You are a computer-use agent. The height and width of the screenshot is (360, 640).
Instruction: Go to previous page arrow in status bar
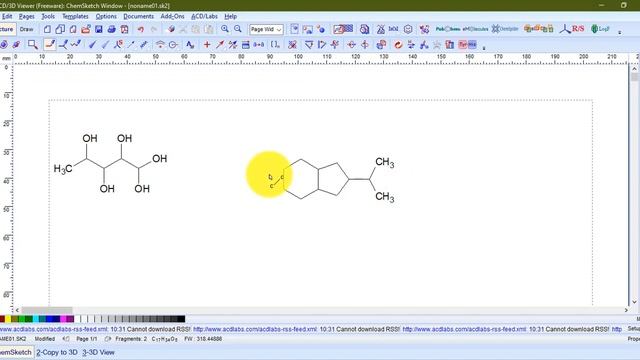point(66,339)
